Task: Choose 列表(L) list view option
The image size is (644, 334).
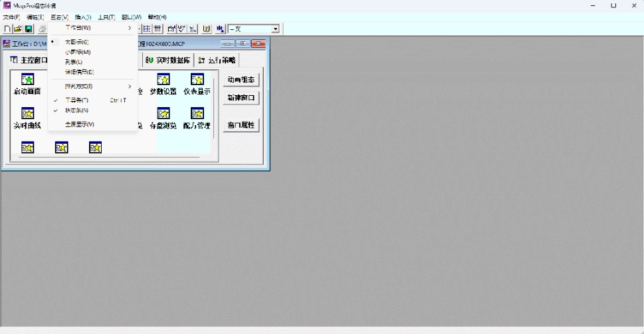Action: 92,62
